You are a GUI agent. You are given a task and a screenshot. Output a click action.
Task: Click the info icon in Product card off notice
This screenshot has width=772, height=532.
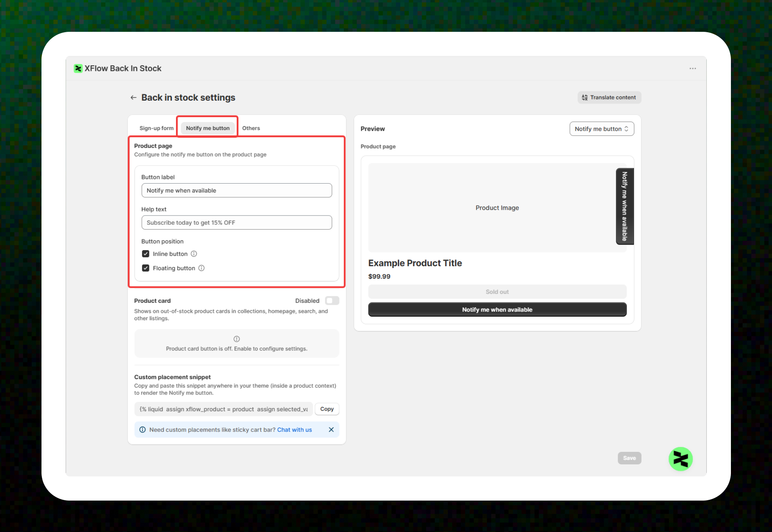[237, 339]
